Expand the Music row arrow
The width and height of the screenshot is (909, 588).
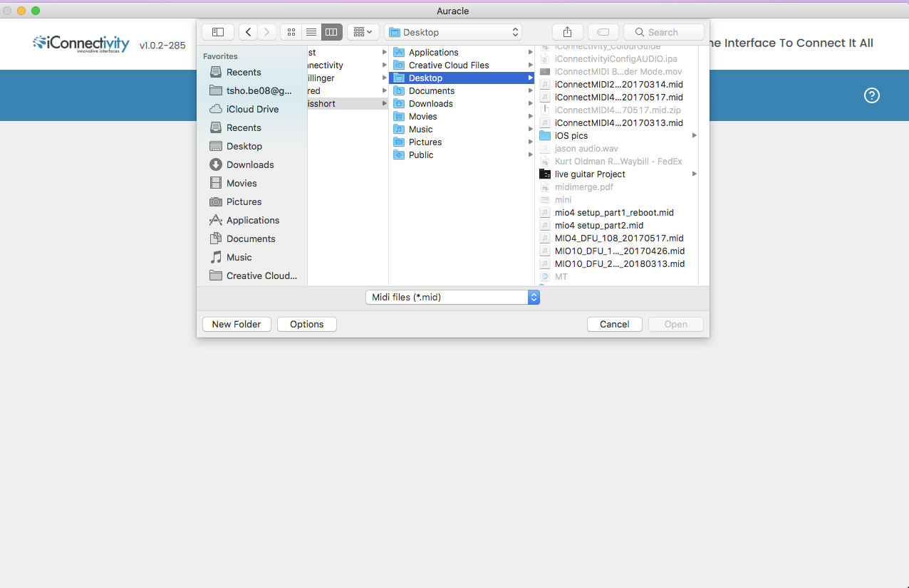coord(530,129)
